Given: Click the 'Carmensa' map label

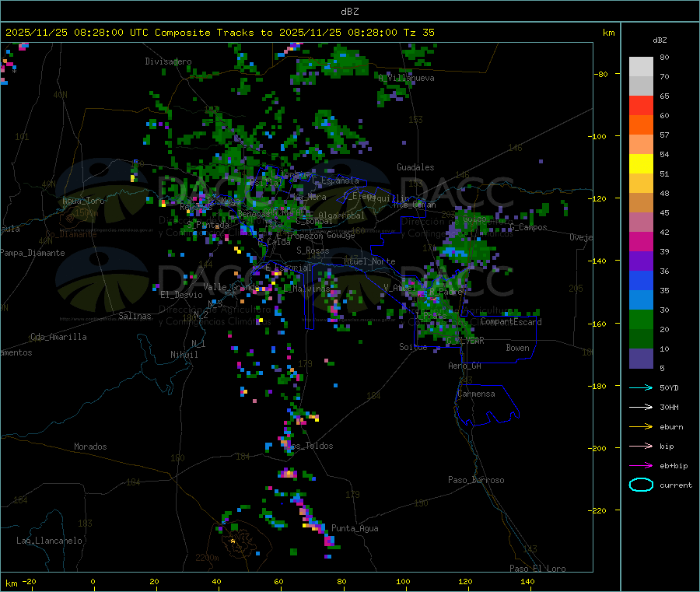Looking at the screenshot, I should tap(476, 394).
